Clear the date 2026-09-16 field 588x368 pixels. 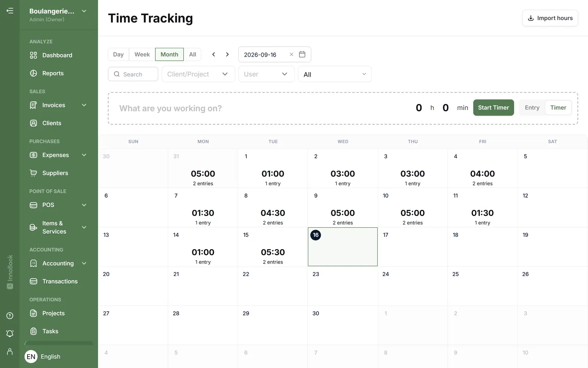(x=291, y=54)
